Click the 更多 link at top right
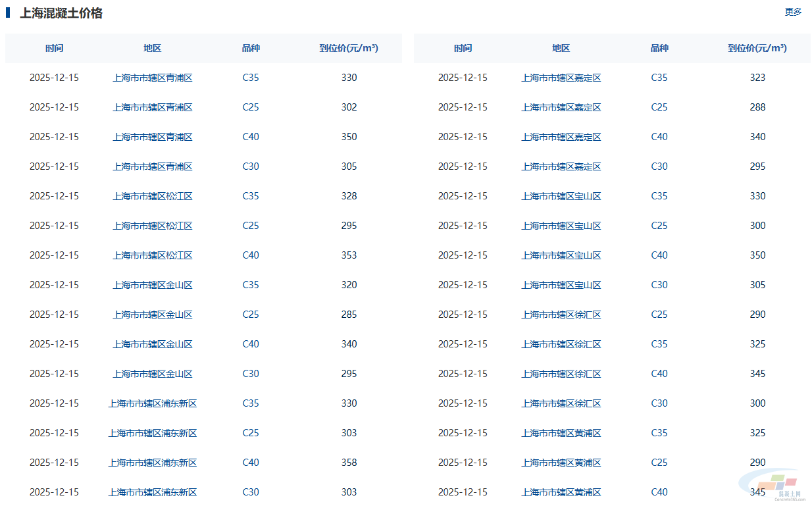812x508 pixels. coord(793,12)
